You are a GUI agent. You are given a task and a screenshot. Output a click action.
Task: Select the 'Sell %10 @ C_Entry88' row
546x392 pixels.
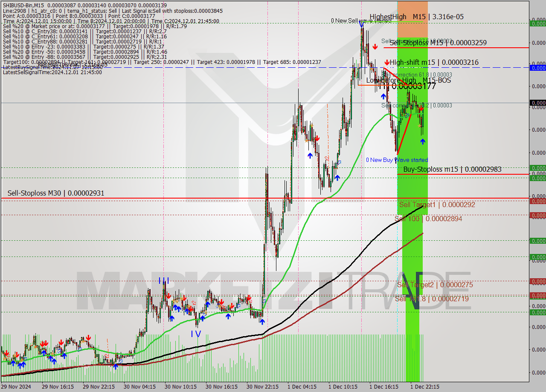tap(82, 41)
